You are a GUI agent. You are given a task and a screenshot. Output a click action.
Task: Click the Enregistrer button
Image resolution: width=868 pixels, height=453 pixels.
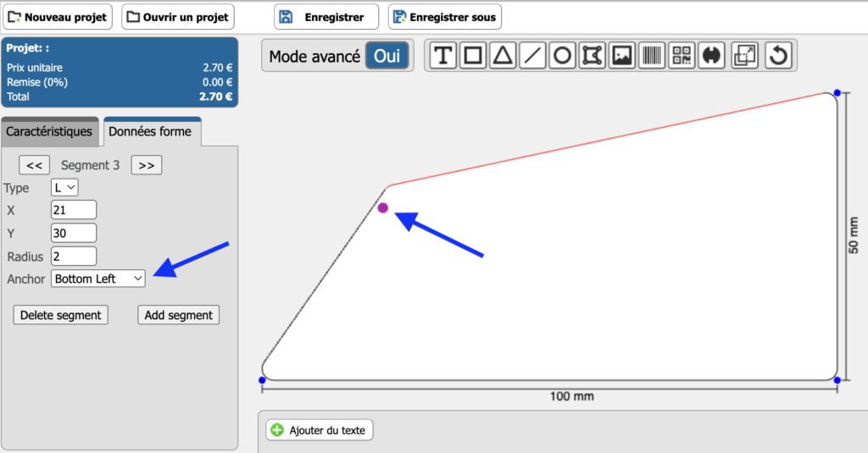point(326,17)
